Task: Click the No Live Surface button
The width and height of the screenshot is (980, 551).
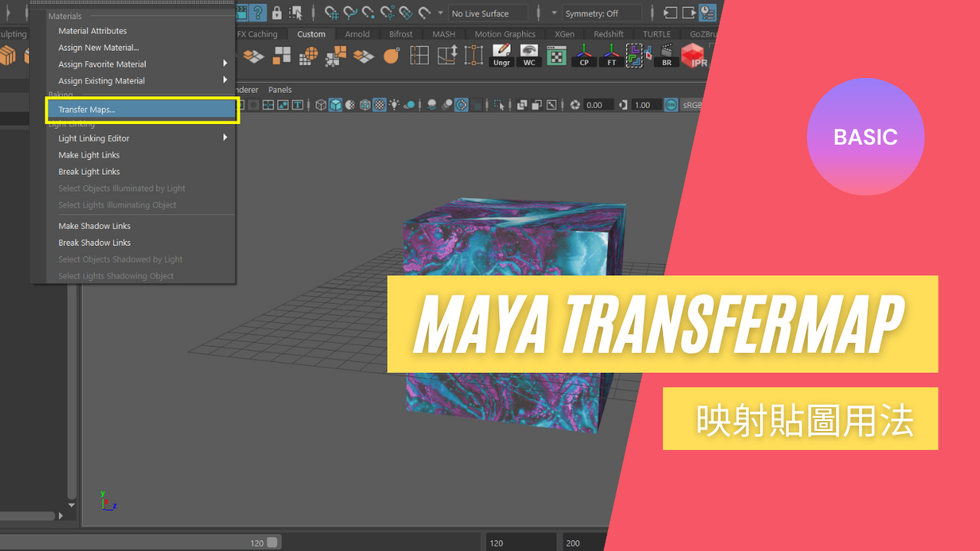Action: 488,13
